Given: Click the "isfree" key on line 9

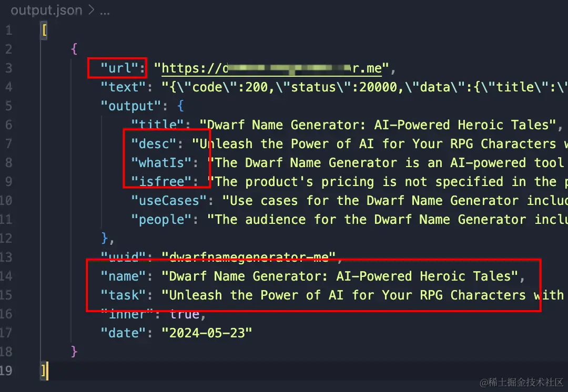Looking at the screenshot, I should (x=161, y=181).
